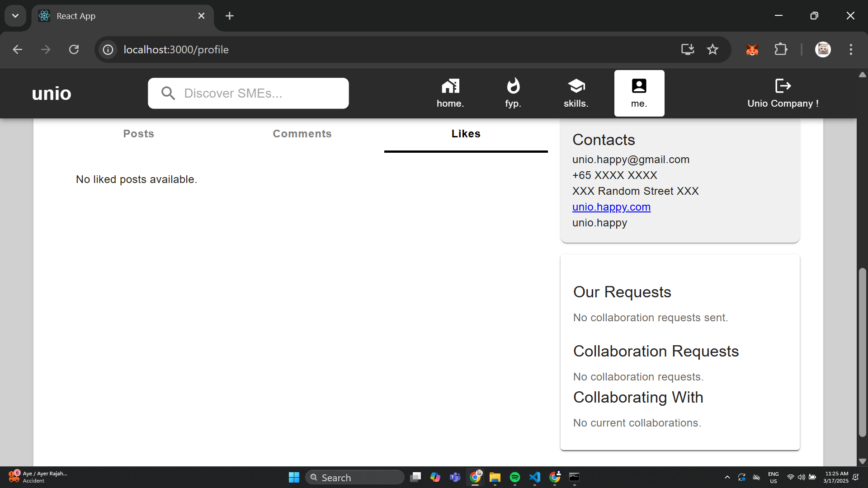This screenshot has height=488, width=868.
Task: Open the home page icon
Action: tap(450, 86)
